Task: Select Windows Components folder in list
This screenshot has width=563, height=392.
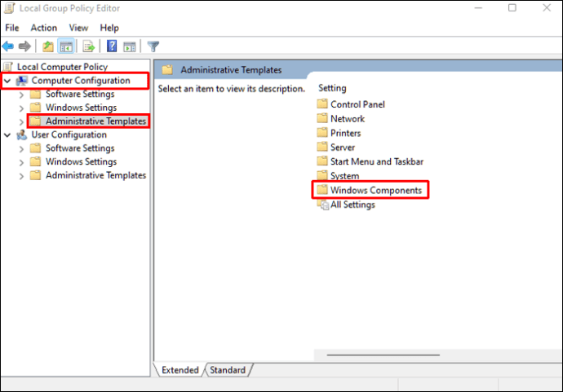Action: click(x=375, y=190)
